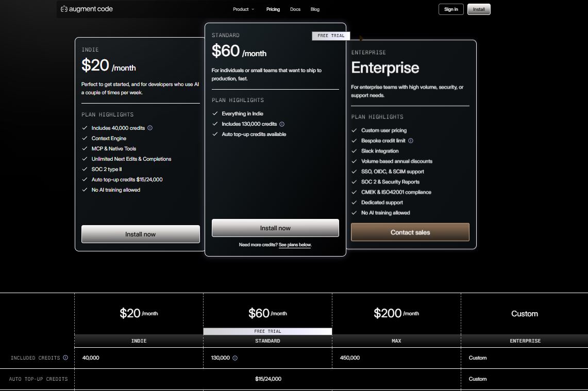This screenshot has height=391, width=588.
Task: Open the Blog navigation item
Action: 315,9
